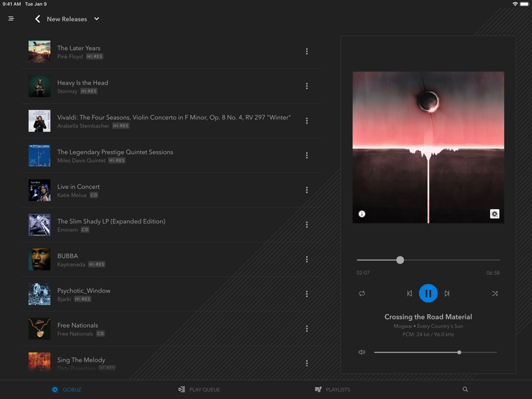This screenshot has width=532, height=399.
Task: Click the battery indicator
Action: [x=524, y=4]
